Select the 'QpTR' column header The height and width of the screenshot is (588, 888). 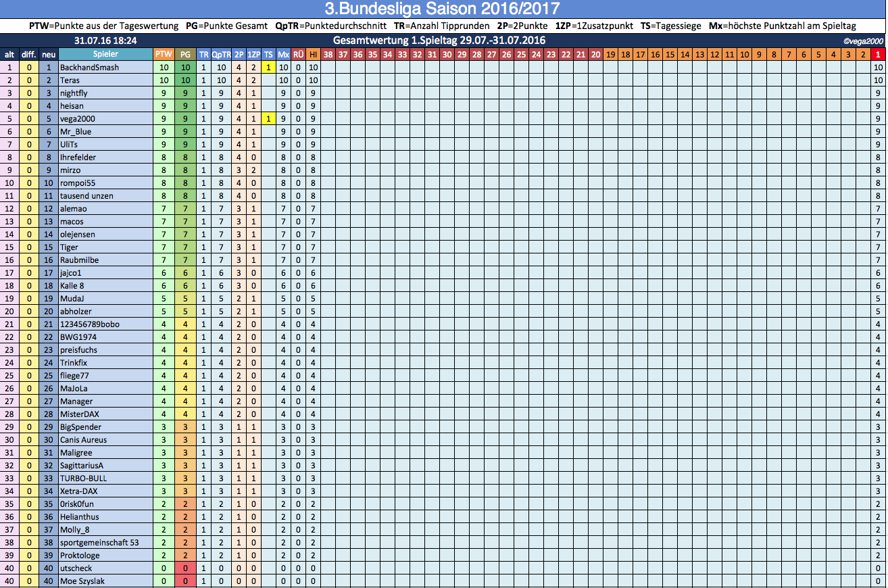click(221, 54)
